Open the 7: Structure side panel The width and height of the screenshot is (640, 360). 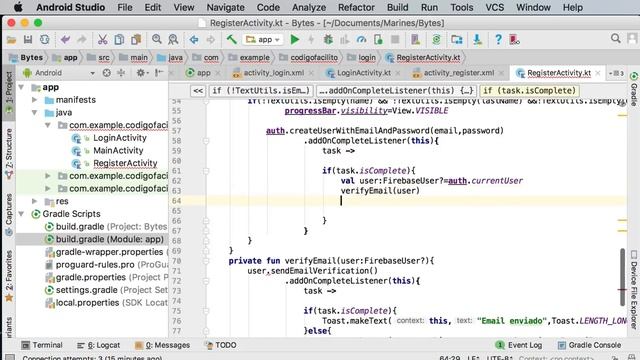[x=9, y=154]
